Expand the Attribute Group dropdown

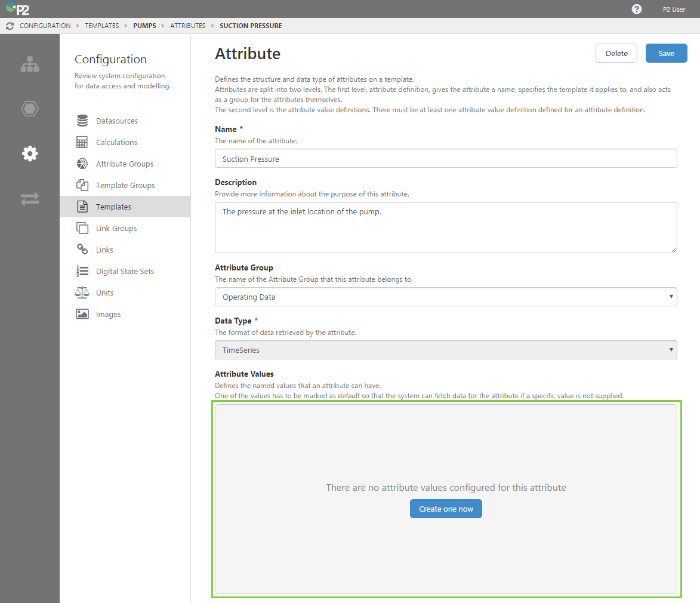445,297
